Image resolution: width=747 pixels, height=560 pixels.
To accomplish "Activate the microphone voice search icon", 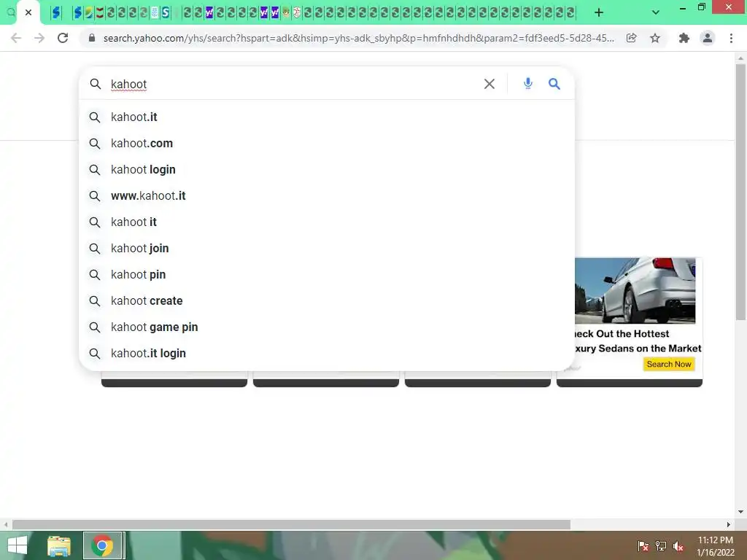I will (x=528, y=83).
